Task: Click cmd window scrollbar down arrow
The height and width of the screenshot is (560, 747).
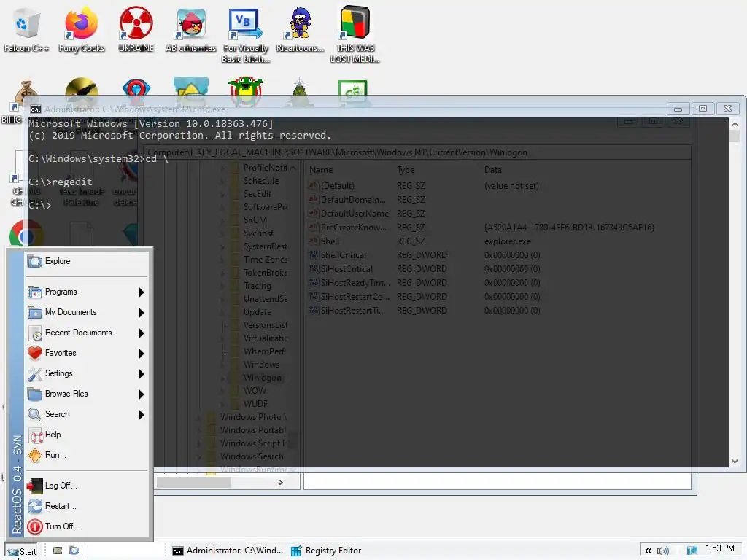Action: [735, 462]
